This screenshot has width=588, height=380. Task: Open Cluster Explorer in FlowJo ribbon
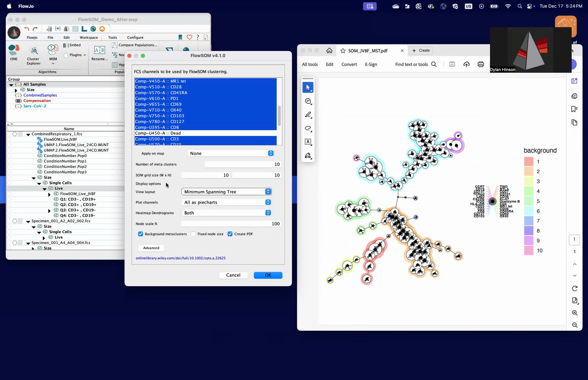coord(33,56)
